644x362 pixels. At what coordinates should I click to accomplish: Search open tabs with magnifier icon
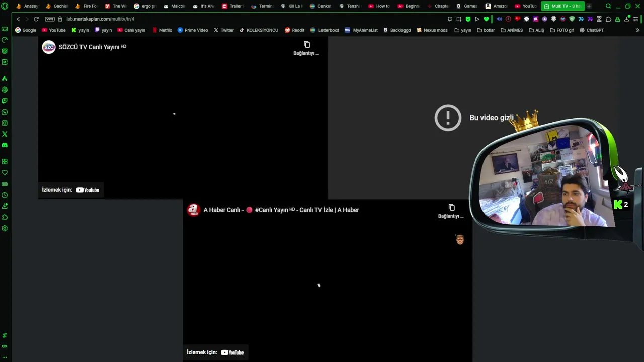[x=608, y=6]
